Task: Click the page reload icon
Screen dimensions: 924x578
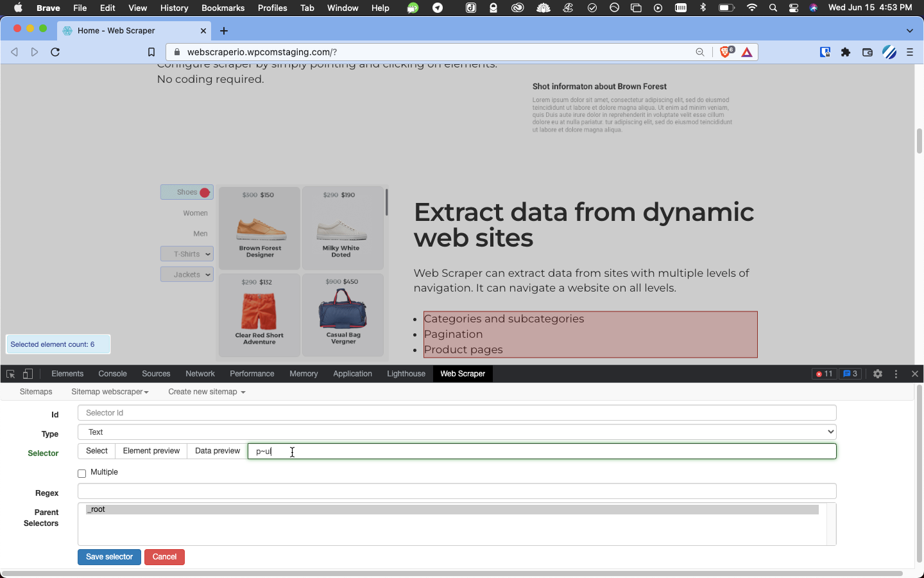Action: 55,52
